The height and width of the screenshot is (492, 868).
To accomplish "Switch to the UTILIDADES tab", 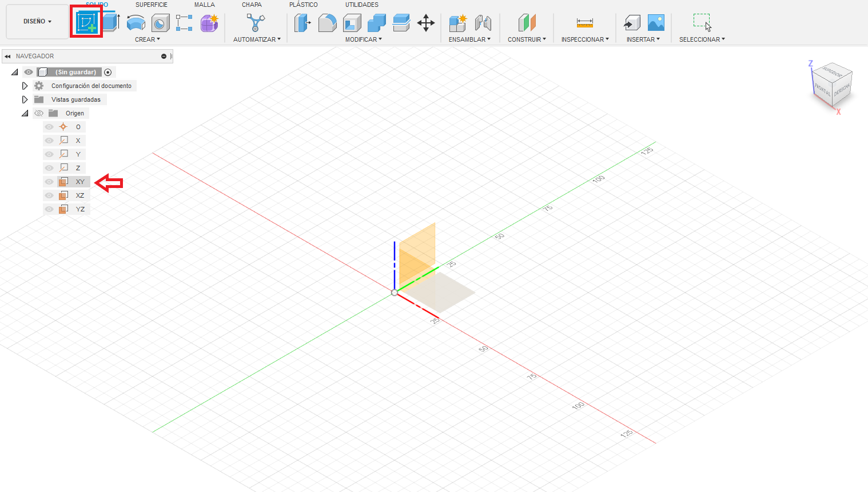I will click(362, 5).
